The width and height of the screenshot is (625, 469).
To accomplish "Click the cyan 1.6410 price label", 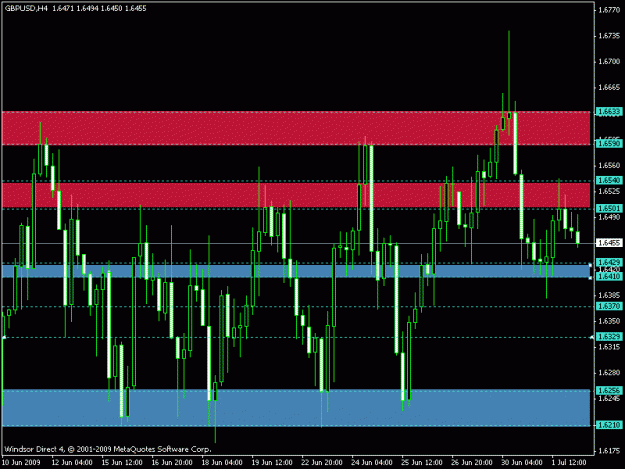I will point(609,276).
